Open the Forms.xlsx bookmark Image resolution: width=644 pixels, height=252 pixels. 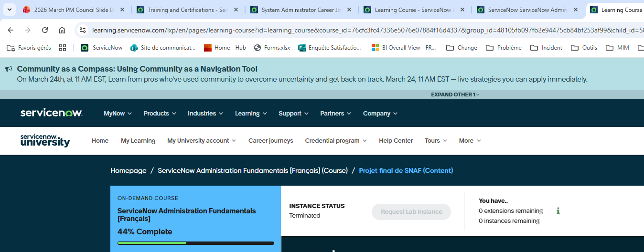pyautogui.click(x=272, y=48)
